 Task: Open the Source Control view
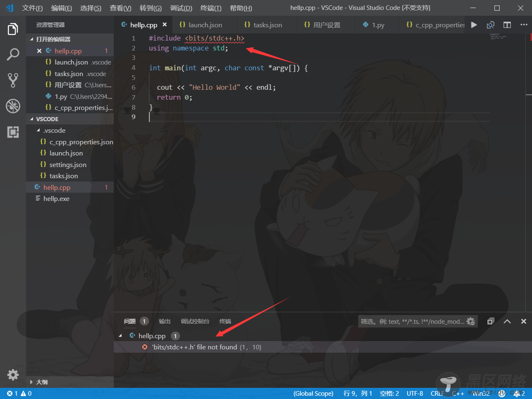coord(13,80)
